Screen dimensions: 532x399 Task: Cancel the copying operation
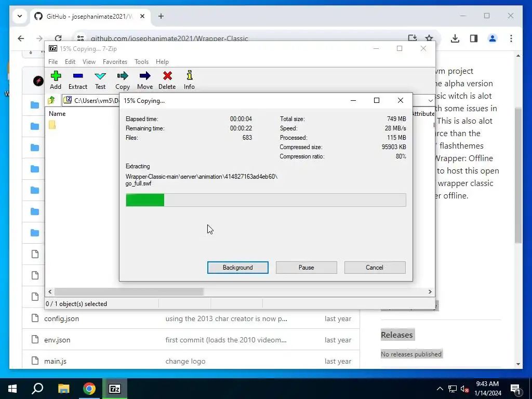(375, 268)
